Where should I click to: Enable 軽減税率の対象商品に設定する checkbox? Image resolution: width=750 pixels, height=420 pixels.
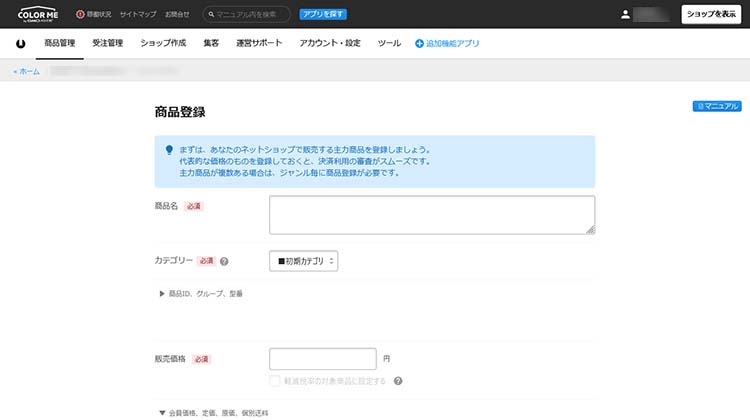[x=275, y=381]
